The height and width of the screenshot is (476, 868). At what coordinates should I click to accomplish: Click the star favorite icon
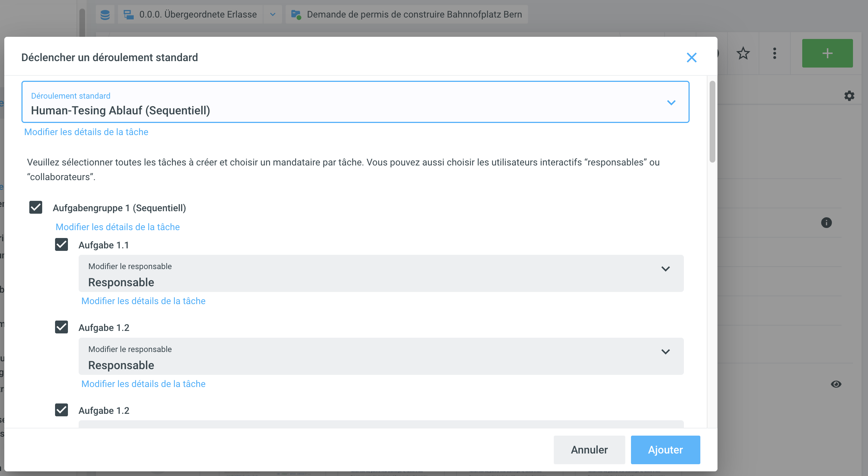tap(743, 54)
